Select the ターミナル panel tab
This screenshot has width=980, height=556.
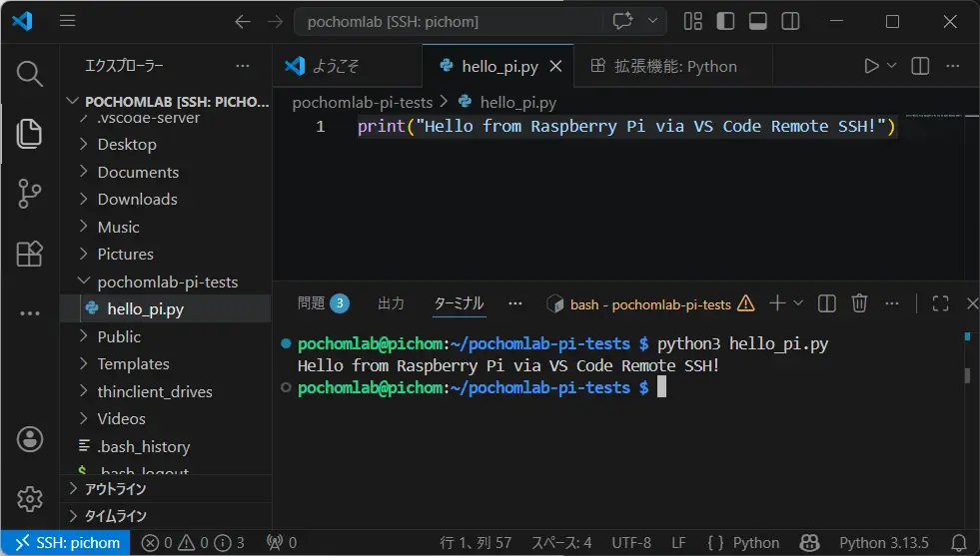click(459, 303)
